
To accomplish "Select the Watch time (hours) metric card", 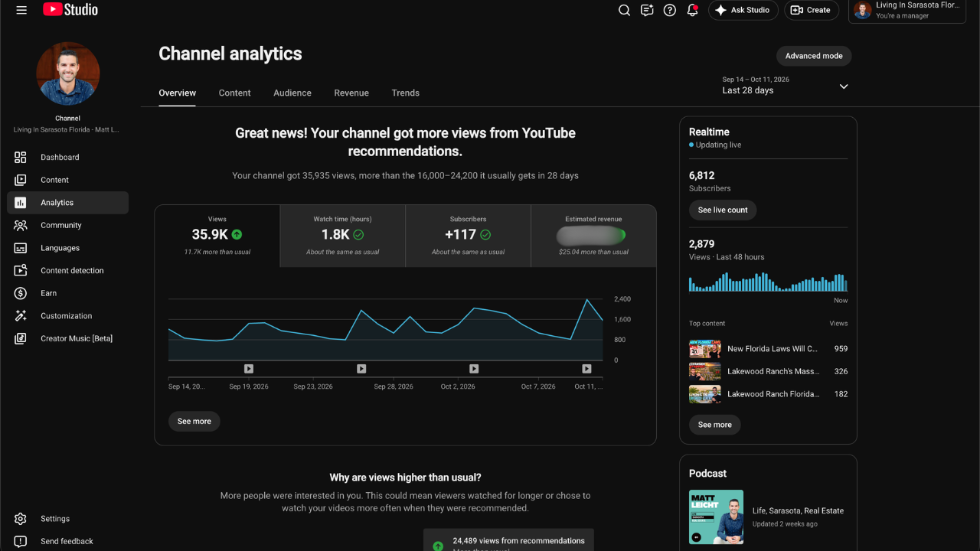I will (343, 236).
